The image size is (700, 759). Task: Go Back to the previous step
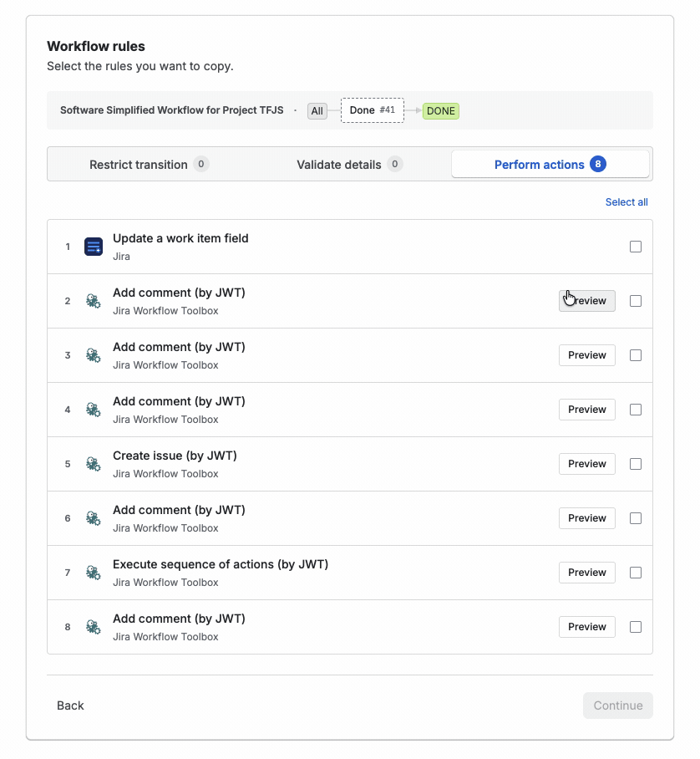pyautogui.click(x=70, y=706)
